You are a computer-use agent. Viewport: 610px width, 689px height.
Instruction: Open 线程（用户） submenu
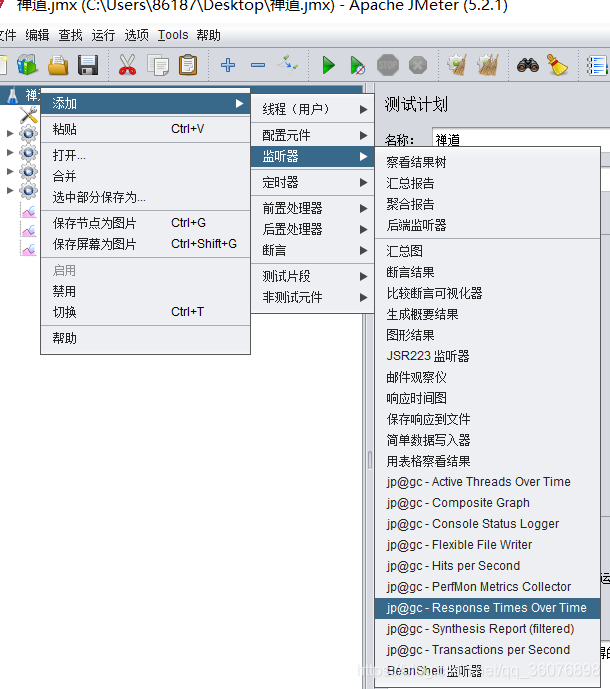click(x=312, y=109)
